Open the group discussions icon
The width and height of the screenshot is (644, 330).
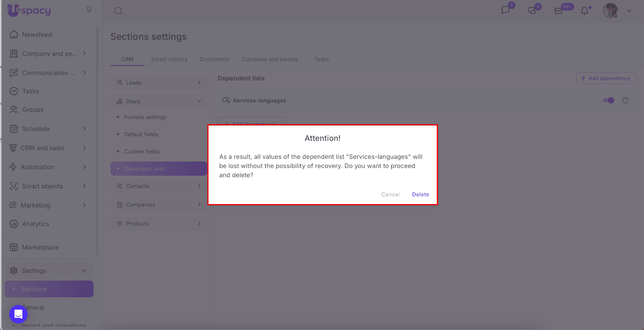[532, 11]
